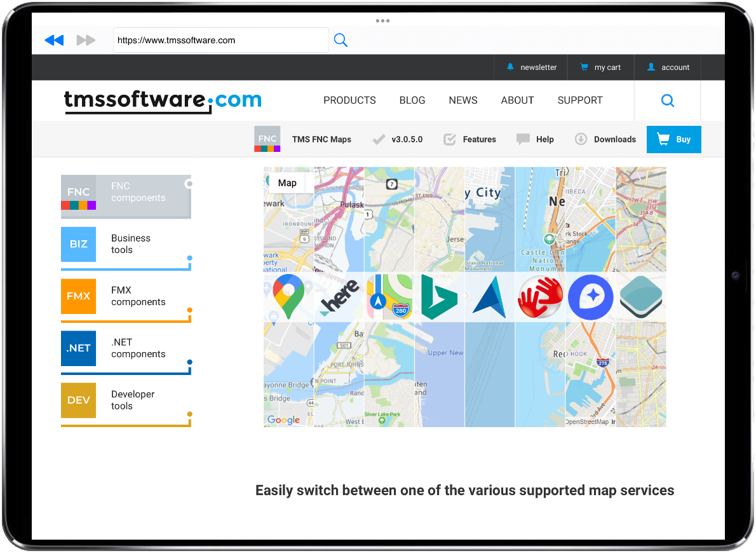Select the TomTom red hands icon
756x553 pixels.
coord(539,297)
